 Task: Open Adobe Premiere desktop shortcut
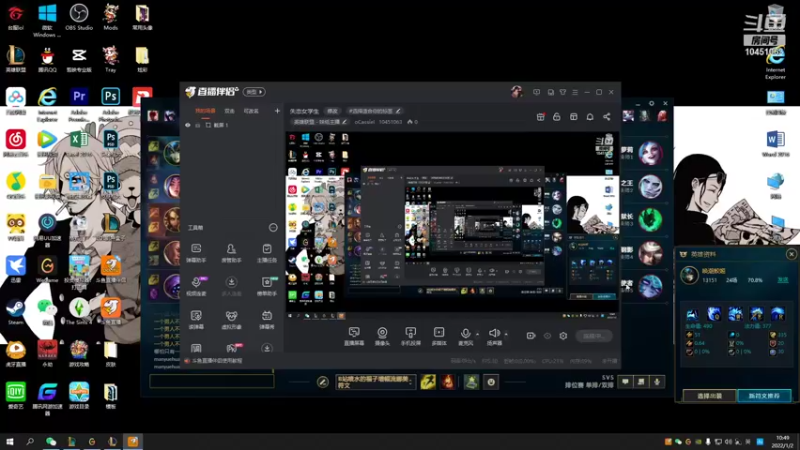(79, 105)
